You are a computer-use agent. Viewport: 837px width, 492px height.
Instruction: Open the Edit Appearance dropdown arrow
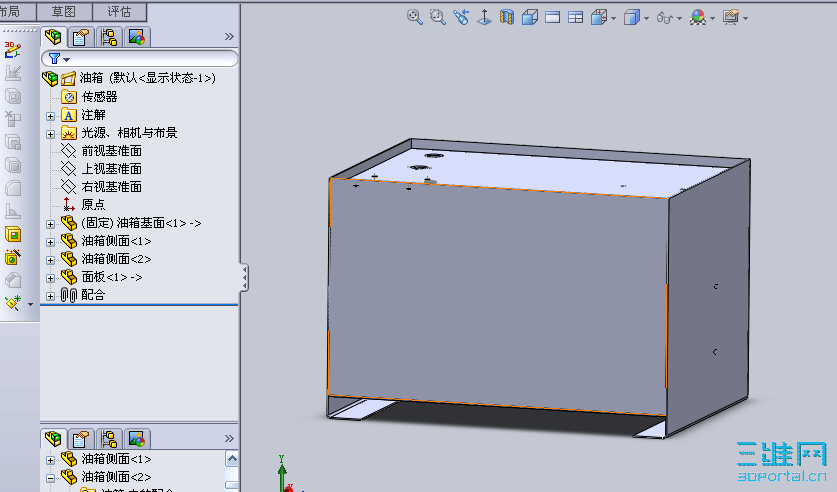(713, 19)
